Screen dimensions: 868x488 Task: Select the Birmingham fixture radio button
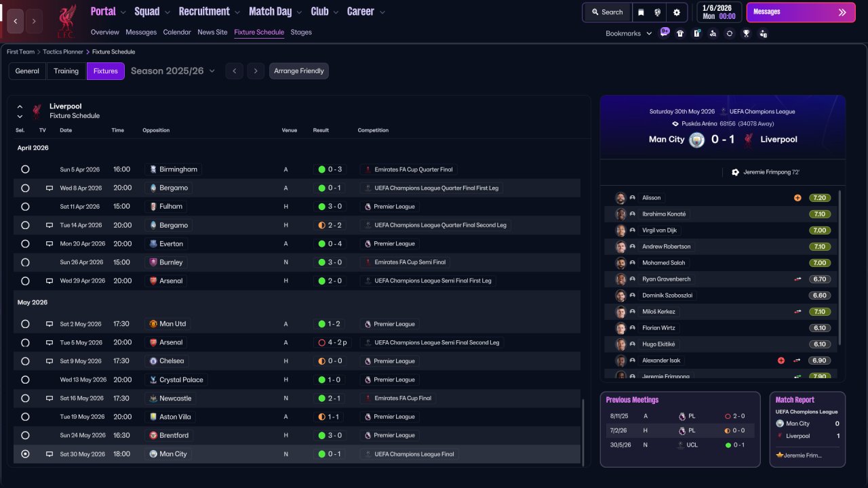(25, 169)
